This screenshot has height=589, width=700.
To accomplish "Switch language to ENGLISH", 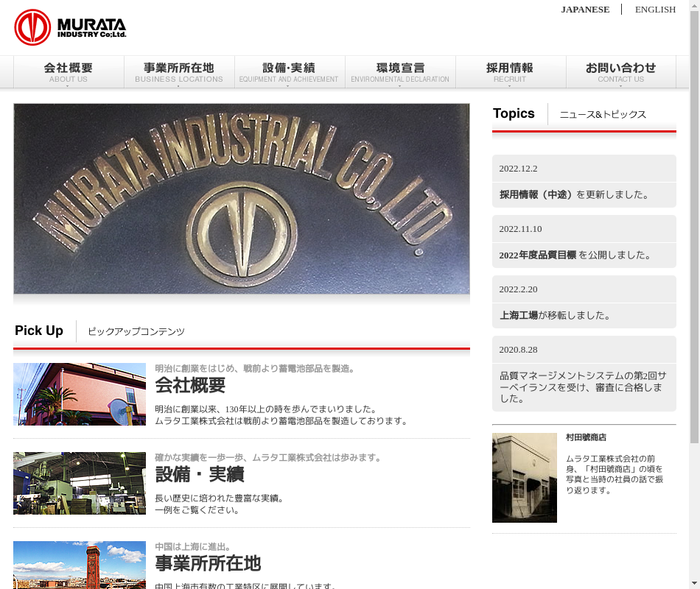I will coord(655,10).
